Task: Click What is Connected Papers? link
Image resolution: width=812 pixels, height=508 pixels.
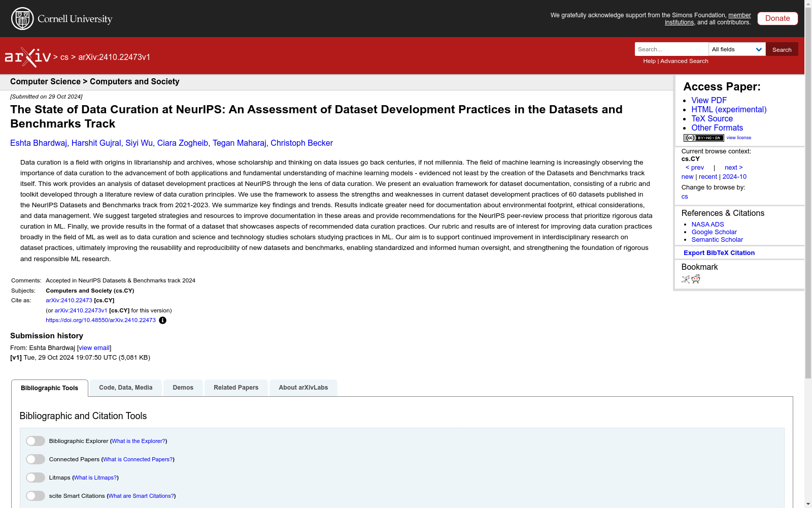Action: (x=138, y=459)
